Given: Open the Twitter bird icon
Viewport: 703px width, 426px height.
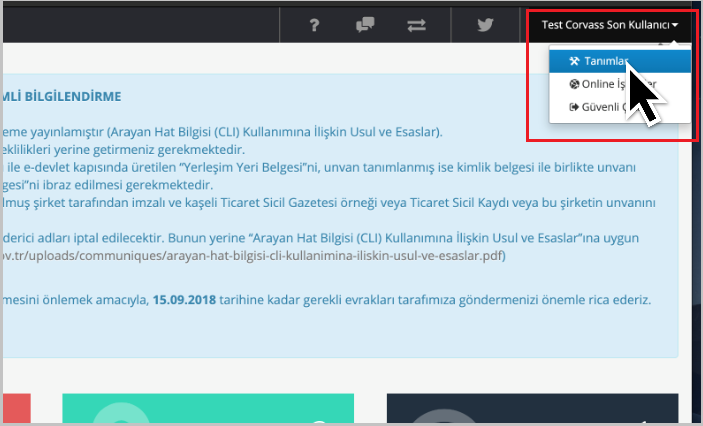Looking at the screenshot, I should pos(485,25).
